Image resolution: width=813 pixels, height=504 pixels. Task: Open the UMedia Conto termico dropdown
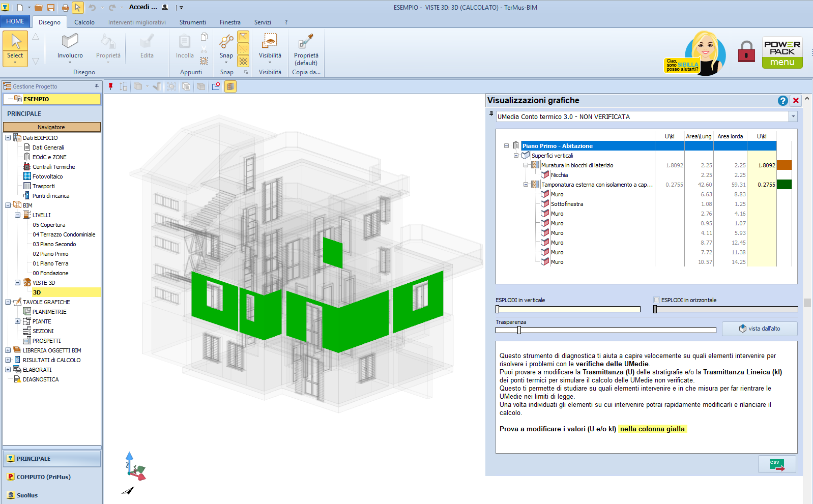[x=793, y=116]
